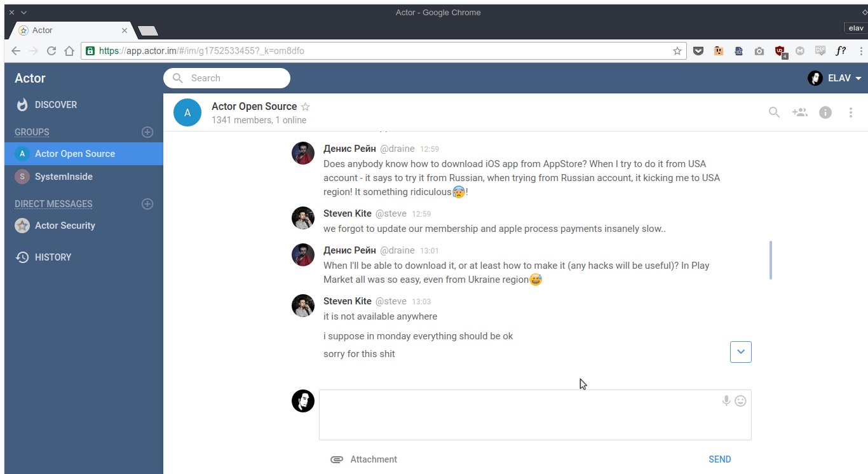View Actor Open Source group info

[x=825, y=112]
